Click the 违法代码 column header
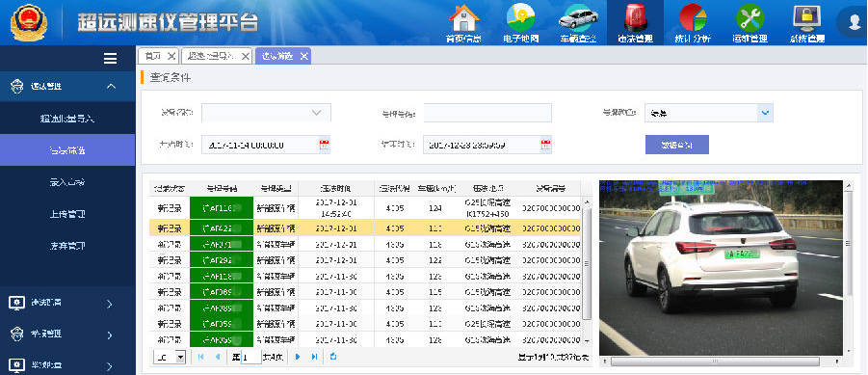The width and height of the screenshot is (868, 375). pos(394,188)
